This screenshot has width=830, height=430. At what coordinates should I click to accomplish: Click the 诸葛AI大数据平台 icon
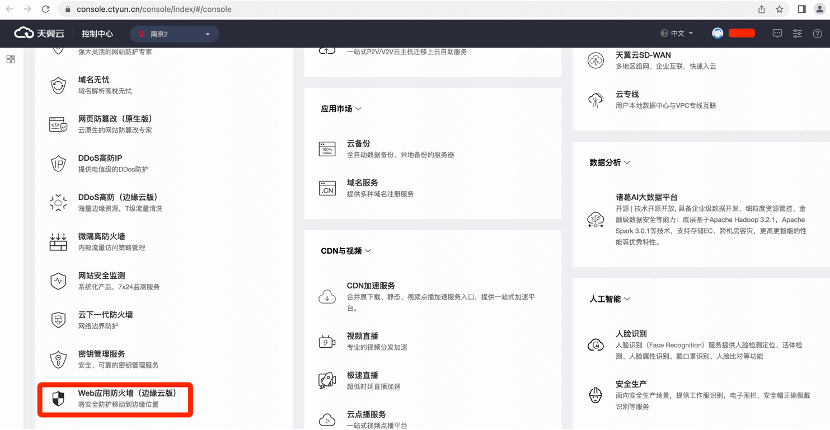[x=596, y=219]
